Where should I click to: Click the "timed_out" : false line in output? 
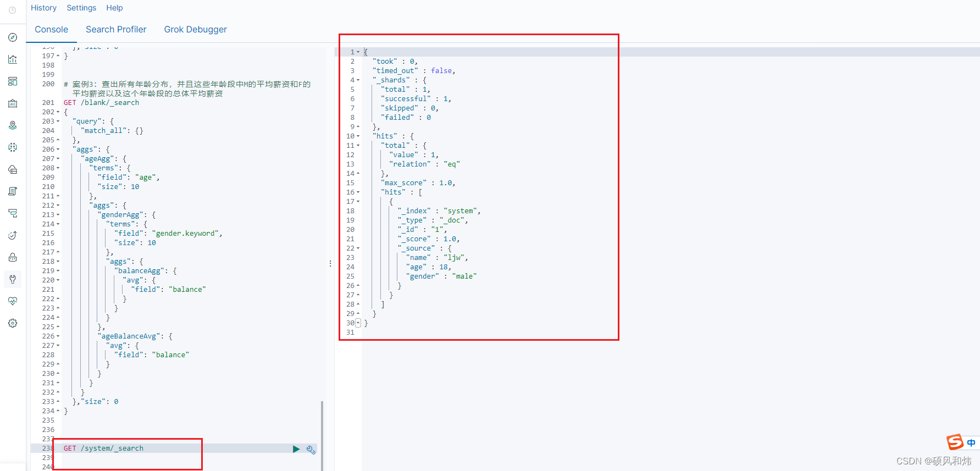click(x=414, y=71)
